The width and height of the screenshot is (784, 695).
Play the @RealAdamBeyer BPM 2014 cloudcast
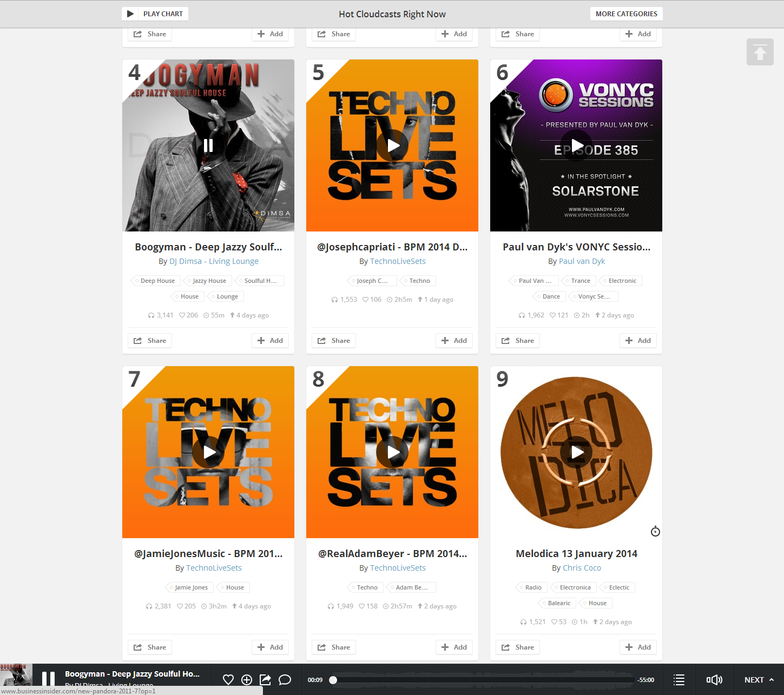[x=392, y=452]
